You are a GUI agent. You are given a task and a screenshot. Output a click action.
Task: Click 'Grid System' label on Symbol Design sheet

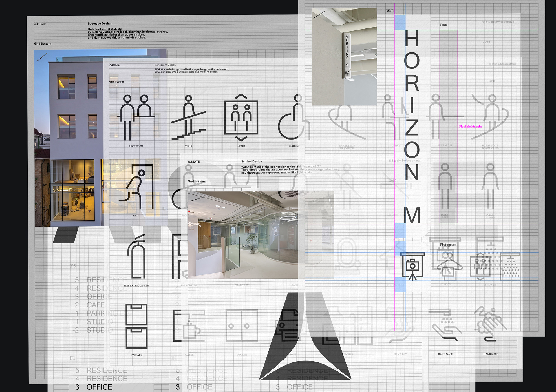coord(196,181)
